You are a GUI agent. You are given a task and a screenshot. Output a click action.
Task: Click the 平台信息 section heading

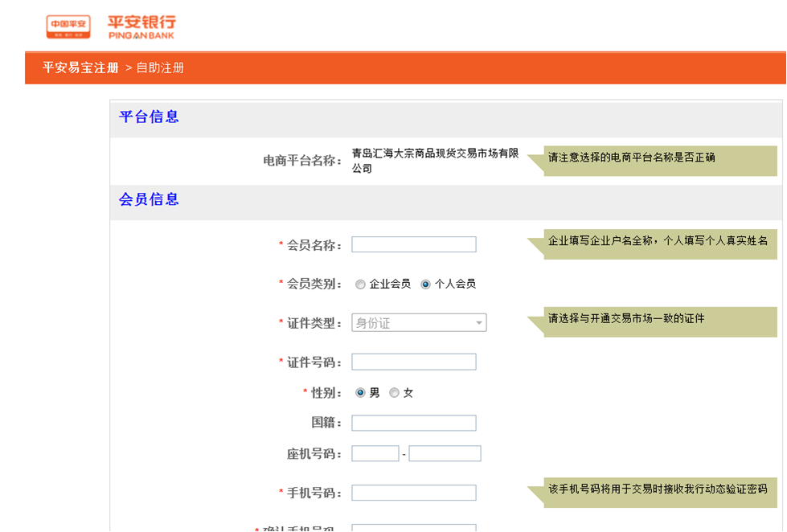point(149,117)
